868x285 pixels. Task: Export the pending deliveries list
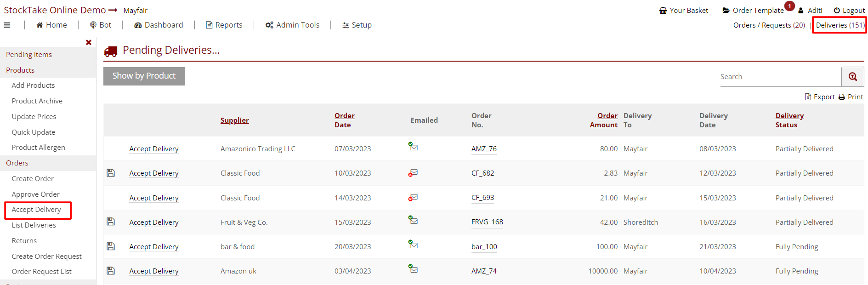pos(820,97)
